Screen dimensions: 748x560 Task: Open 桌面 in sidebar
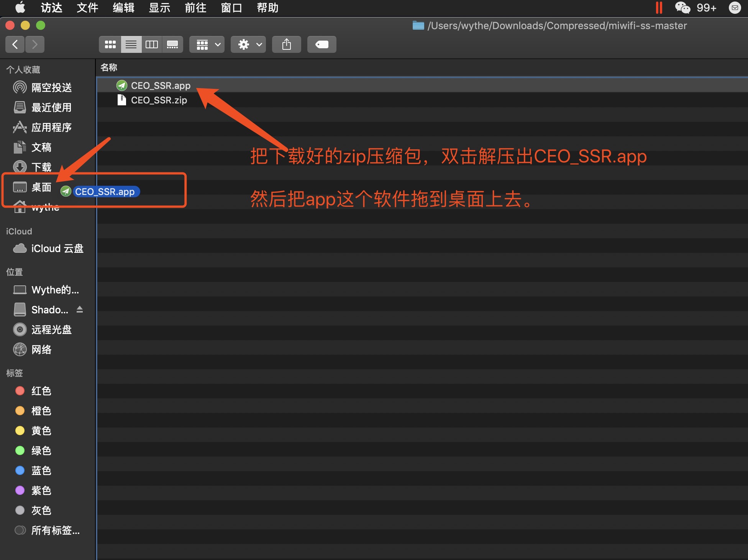click(x=33, y=187)
